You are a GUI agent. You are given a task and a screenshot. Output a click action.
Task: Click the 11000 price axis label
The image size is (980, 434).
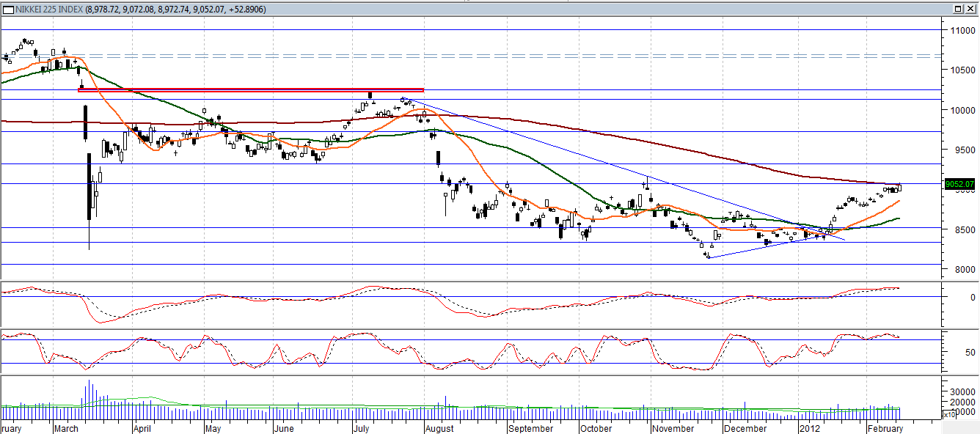point(962,31)
